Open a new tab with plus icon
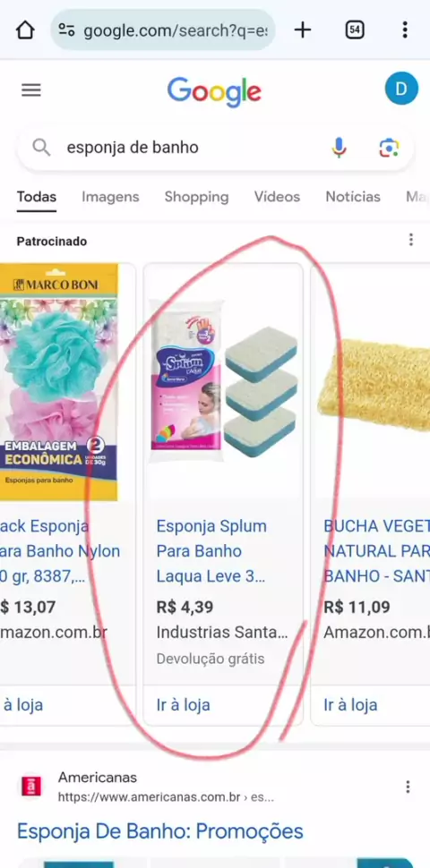The height and width of the screenshot is (868, 430). pos(302,30)
